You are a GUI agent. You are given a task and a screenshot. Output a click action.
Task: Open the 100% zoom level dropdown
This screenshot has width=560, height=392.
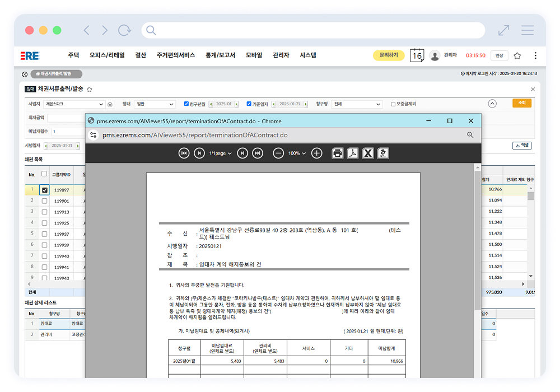tap(297, 153)
